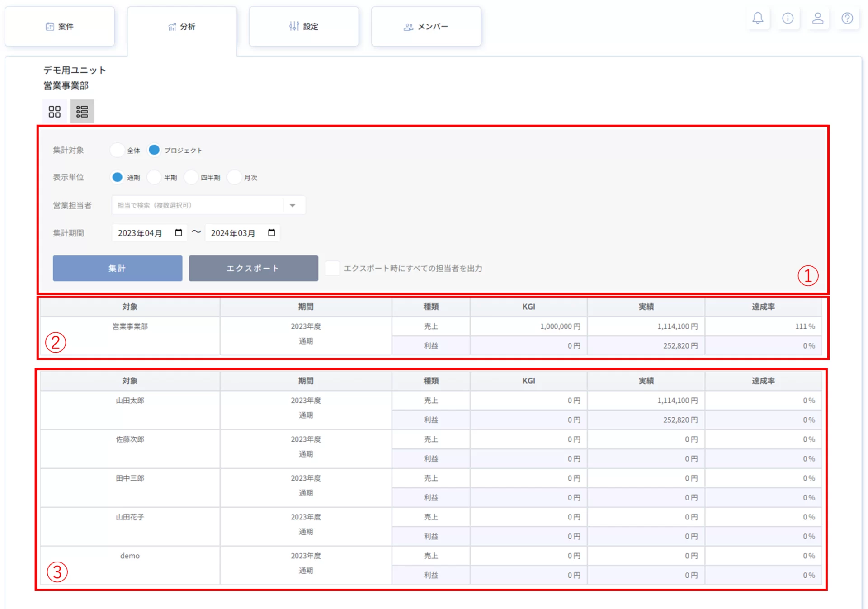Switch to grid card view icon
This screenshot has height=609, width=868.
coord(55,111)
